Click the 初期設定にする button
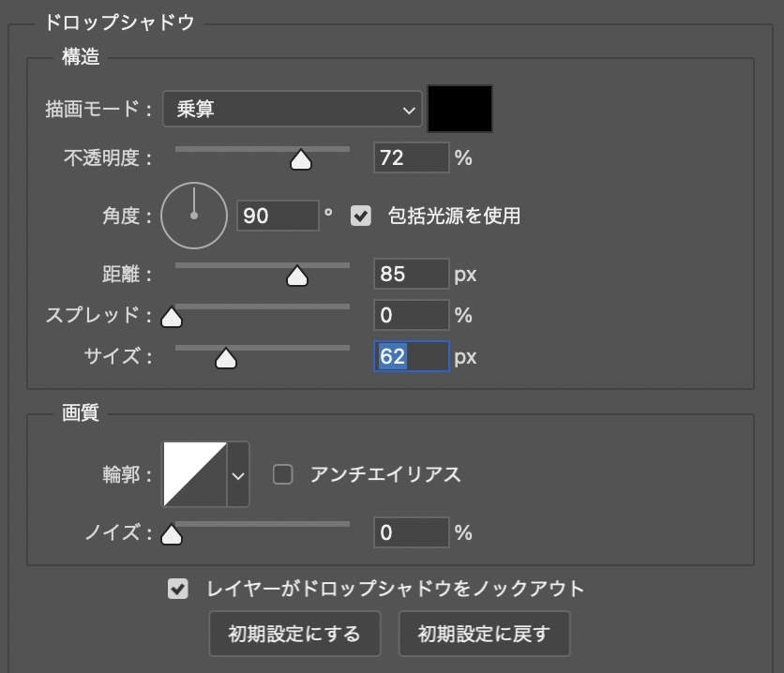The height and width of the screenshot is (673, 784). (x=294, y=635)
